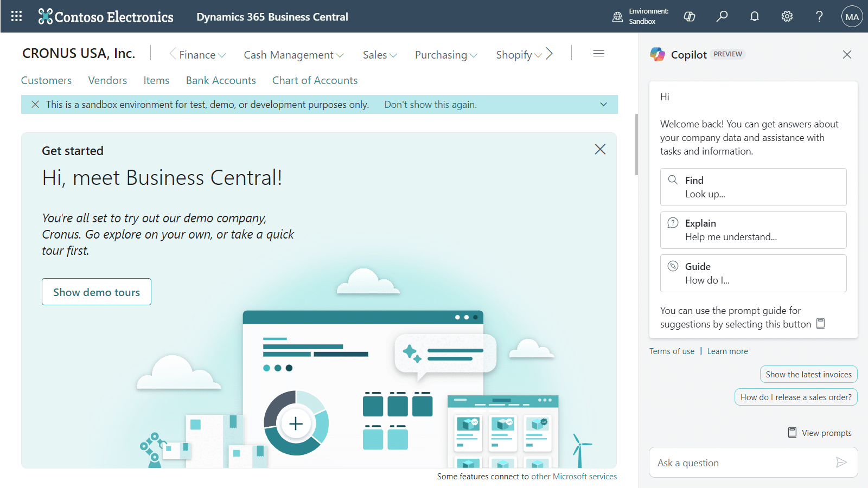Select the Find Look up prompt
The image size is (868, 488).
[x=753, y=187]
